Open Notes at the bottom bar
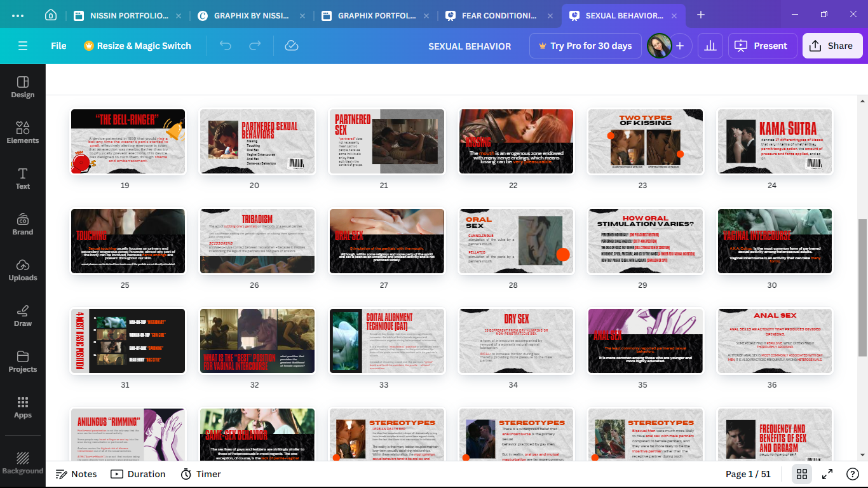The width and height of the screenshot is (868, 488). pyautogui.click(x=76, y=474)
